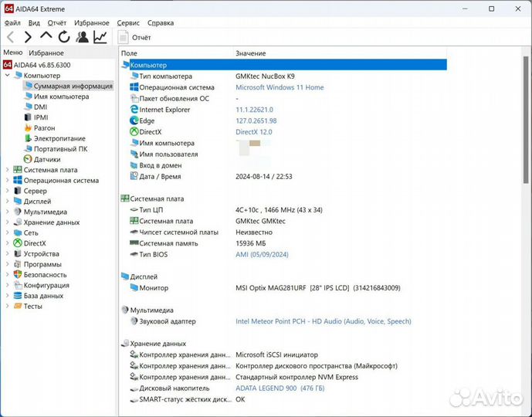Select Датчики sensor item in the tree
Screen dimensions: 532x417
pyautogui.click(x=47, y=159)
